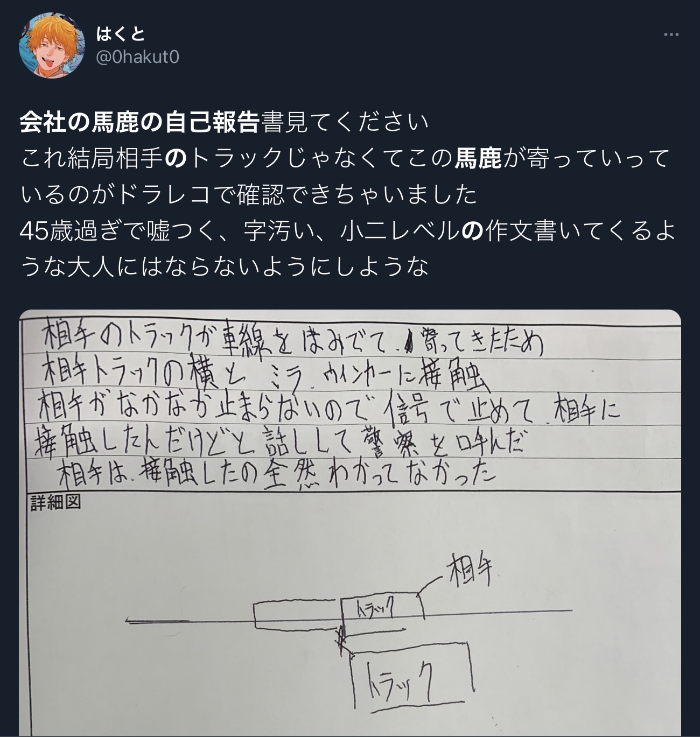Open the three-dot more options menu
700x737 pixels.
tap(671, 35)
